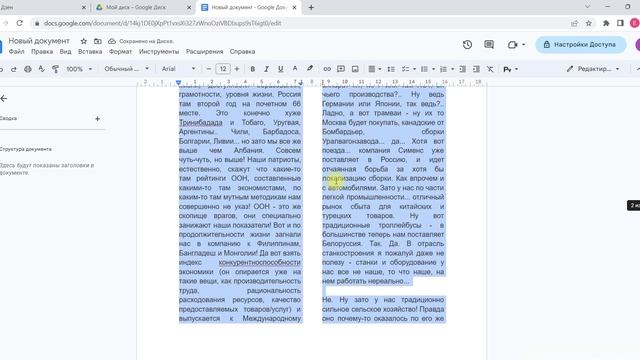Toggle browser side panel icon

click(620, 23)
